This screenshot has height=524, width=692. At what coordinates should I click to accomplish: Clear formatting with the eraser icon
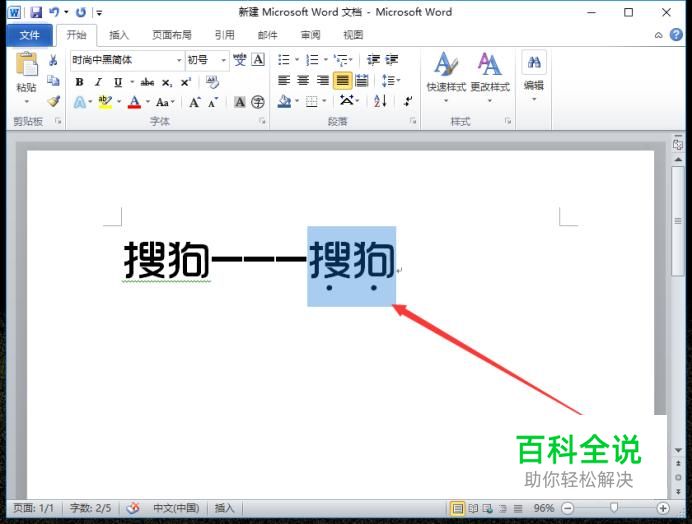pyautogui.click(x=212, y=82)
